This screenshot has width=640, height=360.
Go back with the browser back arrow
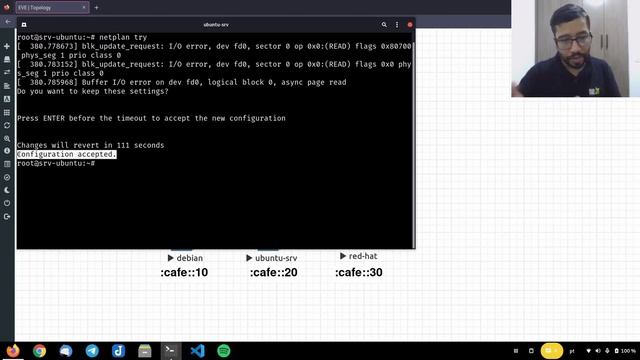8,21
